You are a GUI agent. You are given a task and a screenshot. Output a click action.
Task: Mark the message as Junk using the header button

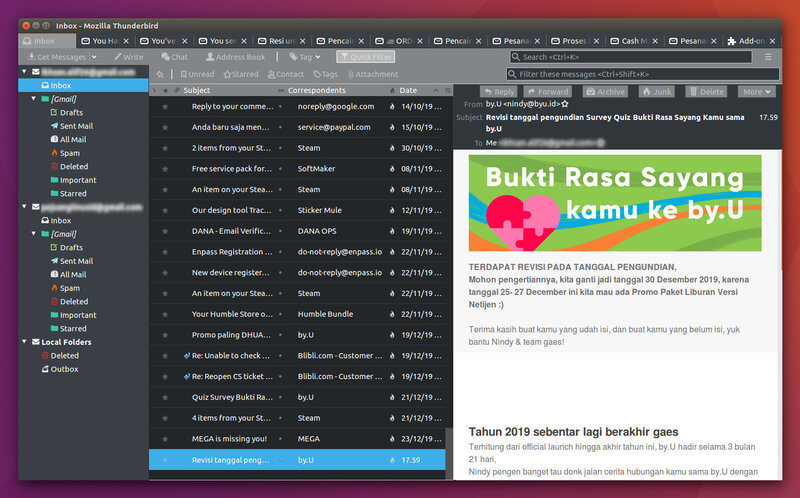pos(657,92)
